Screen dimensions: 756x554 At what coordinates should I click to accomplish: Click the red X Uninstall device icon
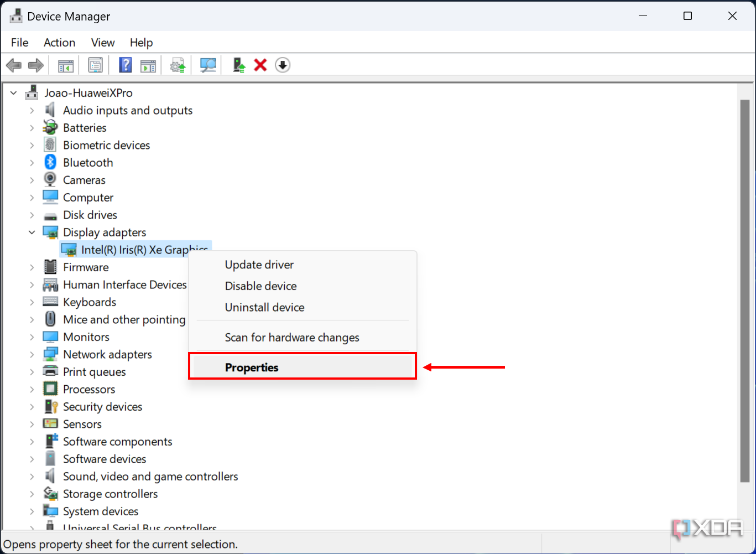pyautogui.click(x=260, y=65)
